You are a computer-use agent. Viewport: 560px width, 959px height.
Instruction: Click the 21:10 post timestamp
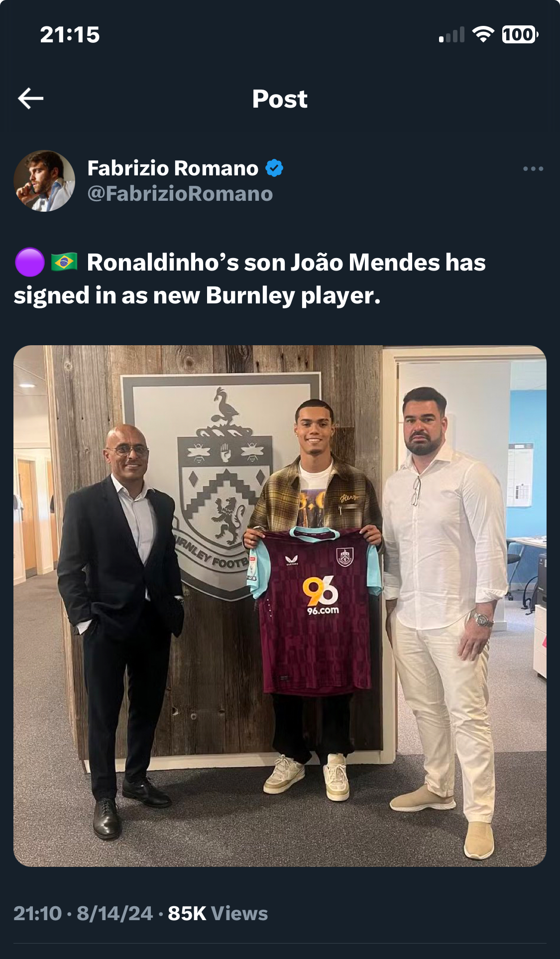(37, 913)
